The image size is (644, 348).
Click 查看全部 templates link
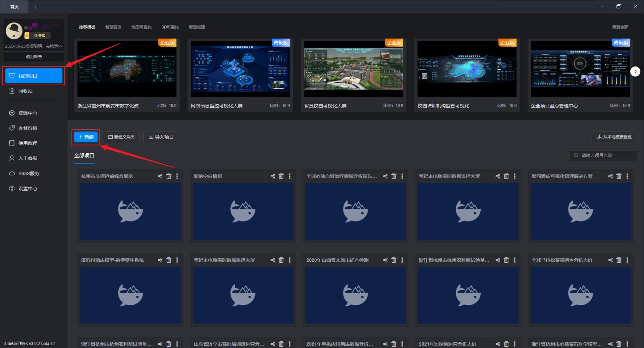point(620,27)
